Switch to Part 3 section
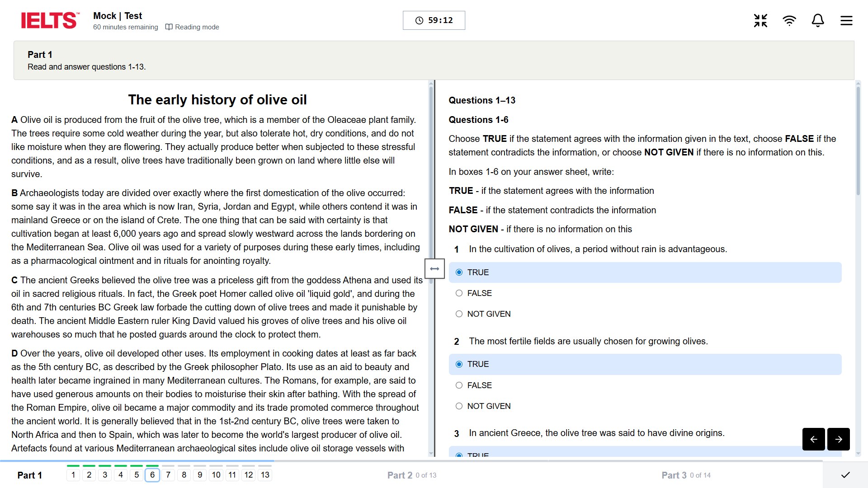Image resolution: width=868 pixels, height=488 pixels. (x=686, y=475)
